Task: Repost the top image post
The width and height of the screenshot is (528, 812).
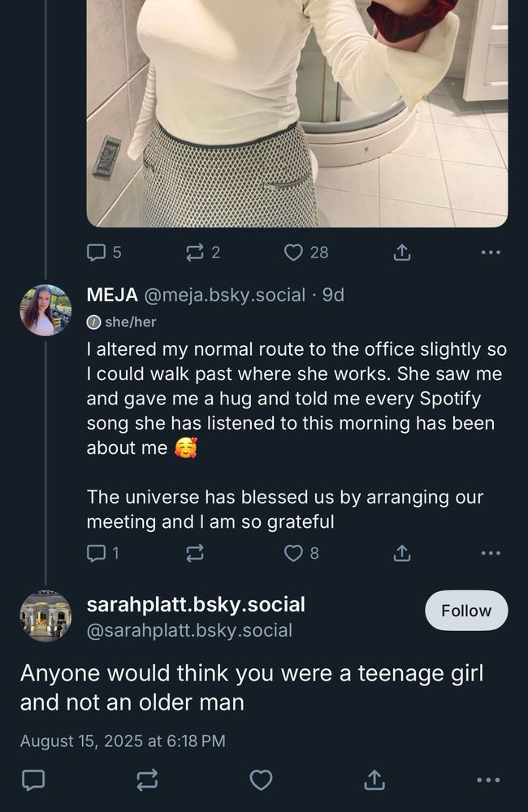Action: pyautogui.click(x=195, y=253)
